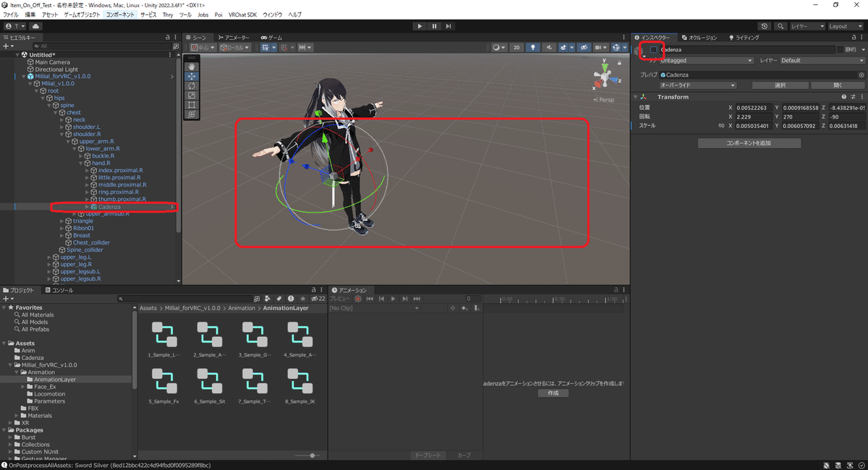The height and width of the screenshot is (470, 868).
Task: Toggle the scale constrain proportions link icon
Action: [x=721, y=126]
